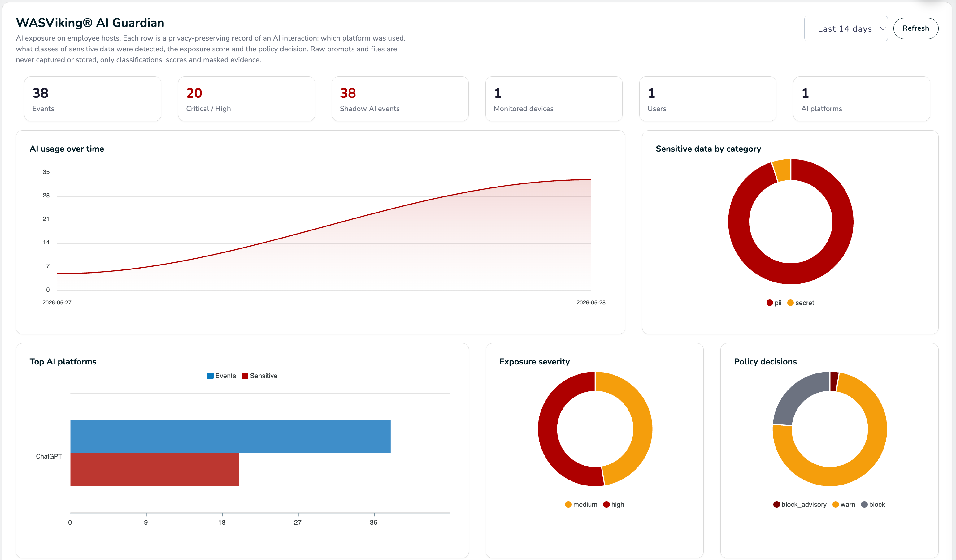Select the Critical / High stat card
The image size is (956, 560).
[246, 99]
